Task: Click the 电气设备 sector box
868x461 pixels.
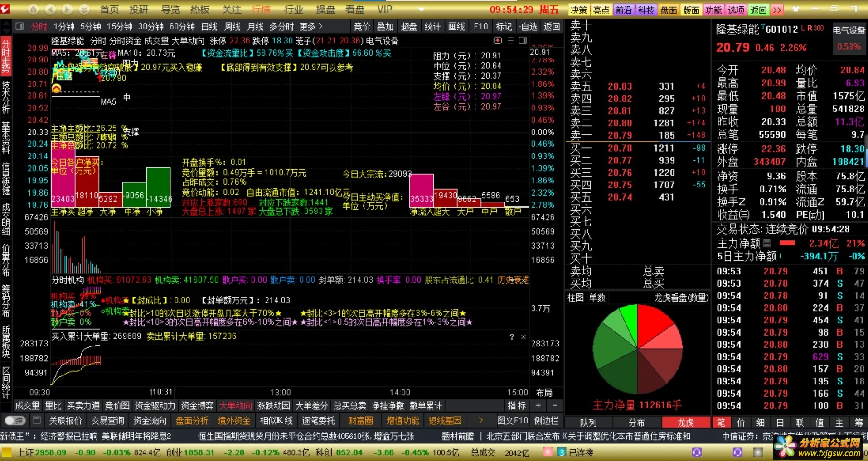Action: pyautogui.click(x=849, y=38)
